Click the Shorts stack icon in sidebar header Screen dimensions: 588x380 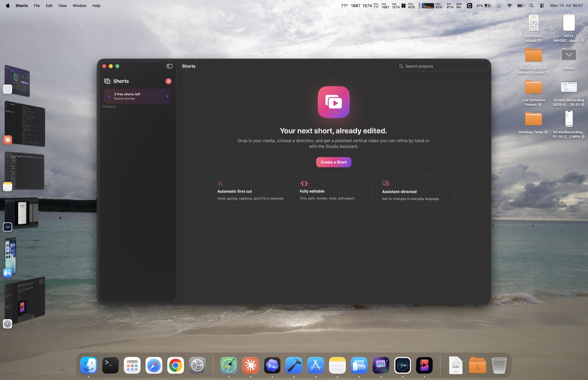tap(107, 81)
